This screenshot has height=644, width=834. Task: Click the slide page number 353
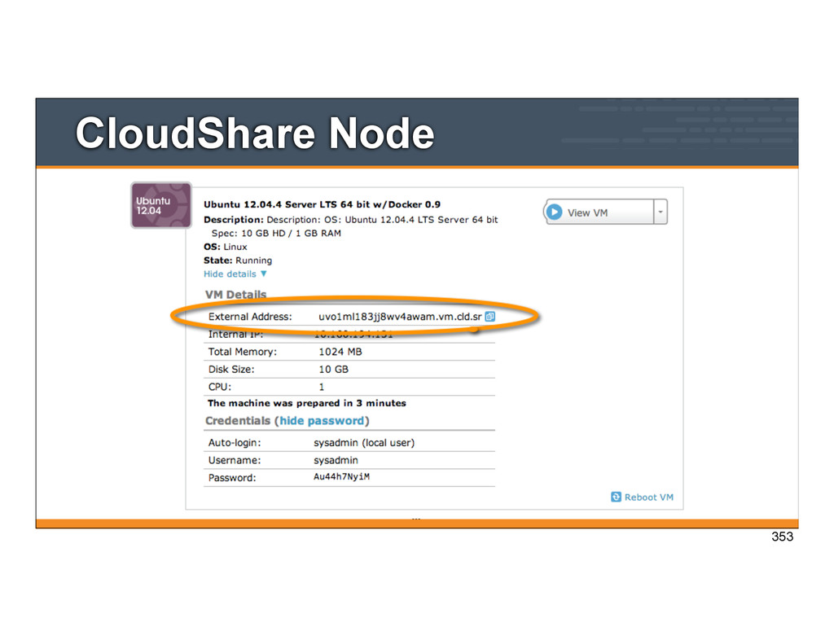(782, 537)
